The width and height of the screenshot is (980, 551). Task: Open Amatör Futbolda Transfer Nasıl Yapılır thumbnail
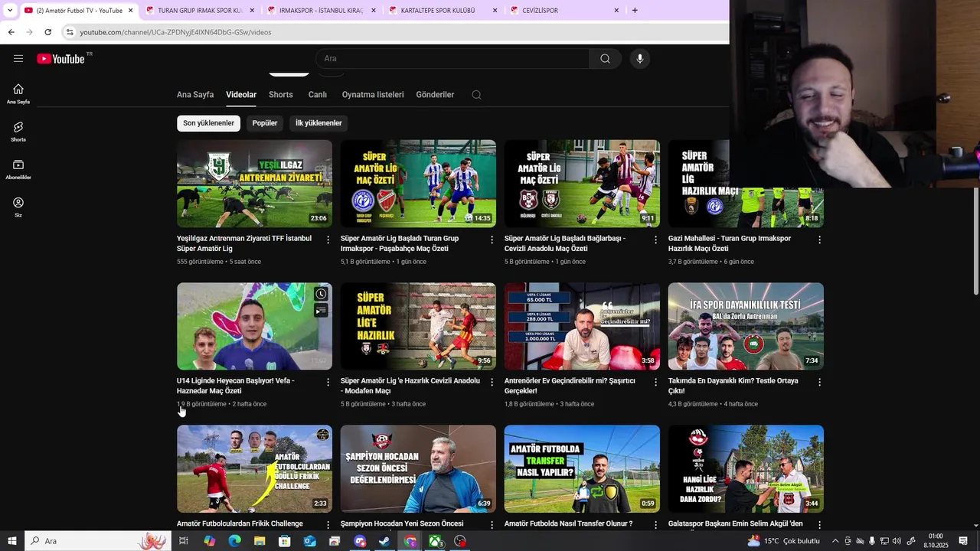tap(582, 468)
